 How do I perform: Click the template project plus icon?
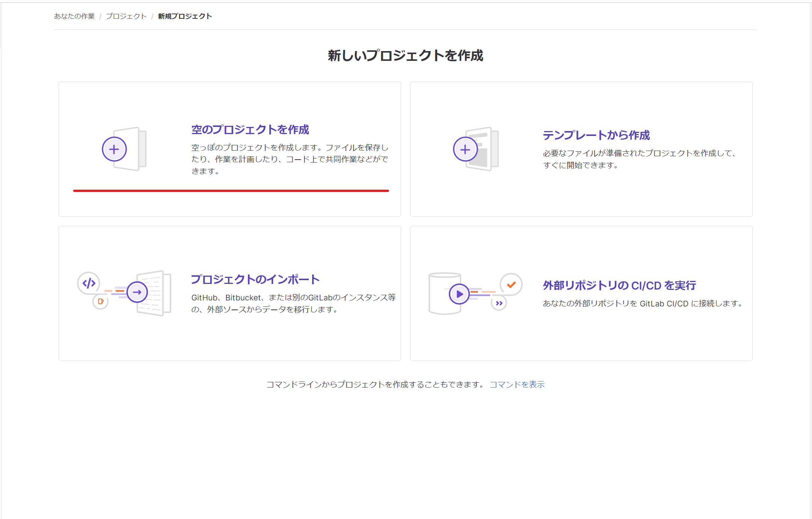coord(465,149)
